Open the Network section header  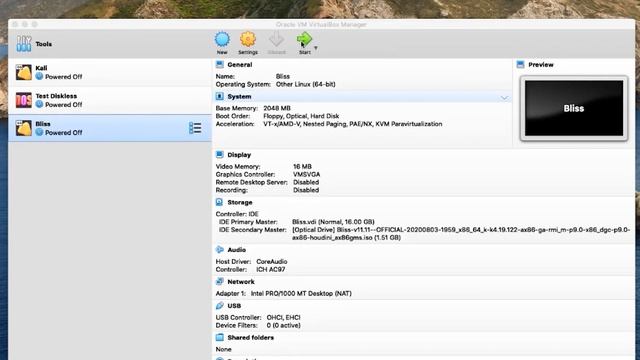tap(241, 282)
